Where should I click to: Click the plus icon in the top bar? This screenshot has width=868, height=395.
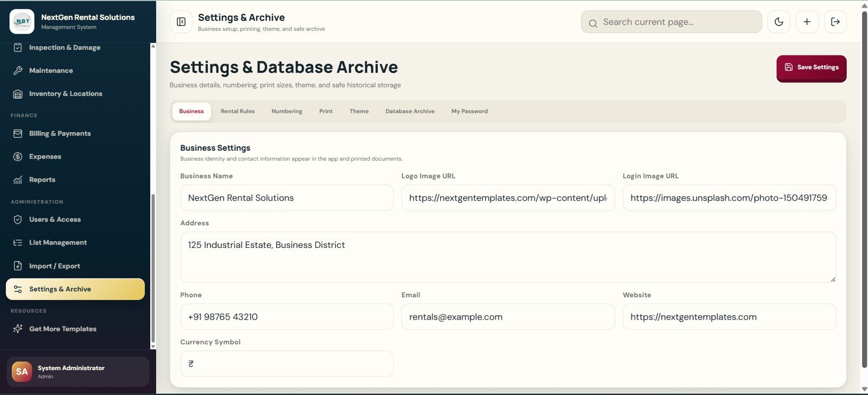tap(807, 22)
